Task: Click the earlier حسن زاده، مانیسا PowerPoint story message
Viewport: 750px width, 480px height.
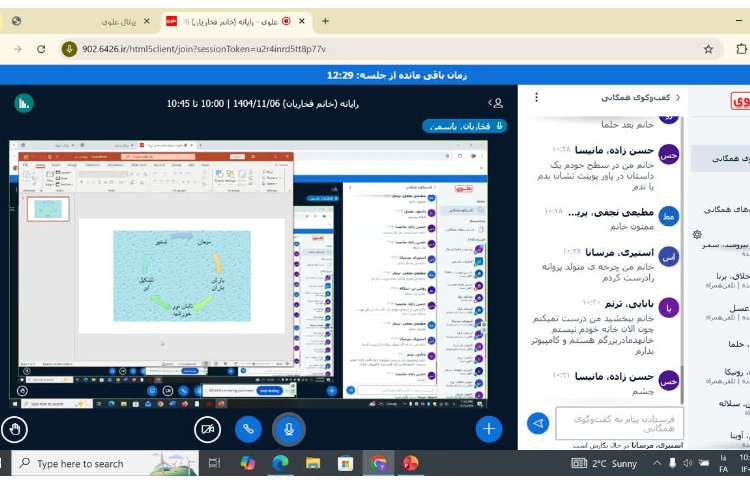Action: (x=595, y=175)
